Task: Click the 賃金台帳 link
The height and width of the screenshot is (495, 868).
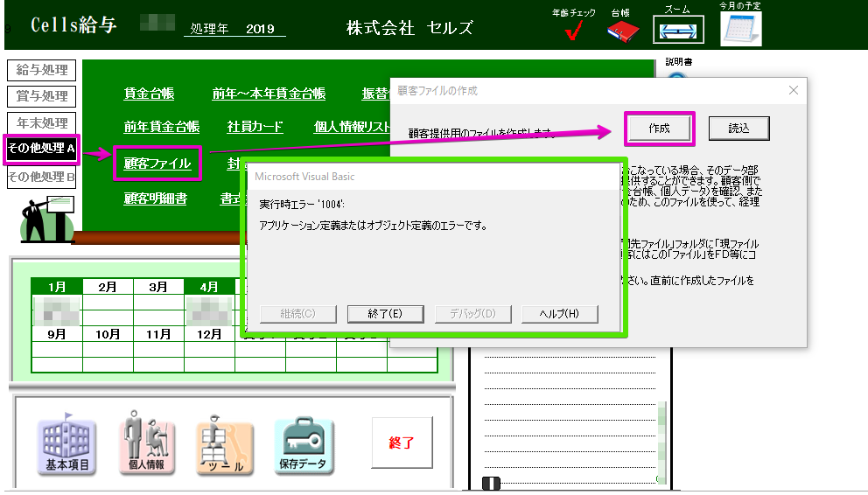Action: [149, 94]
